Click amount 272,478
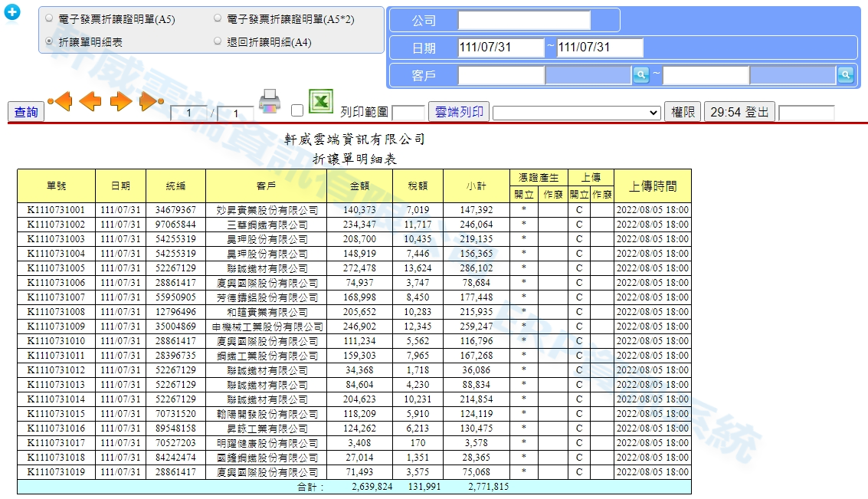868x499 pixels. 359,268
